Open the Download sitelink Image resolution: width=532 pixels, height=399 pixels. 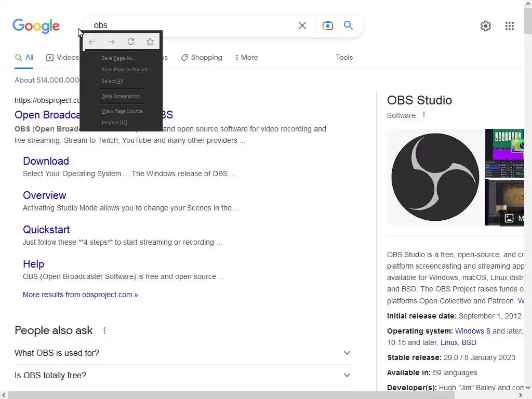pos(46,161)
